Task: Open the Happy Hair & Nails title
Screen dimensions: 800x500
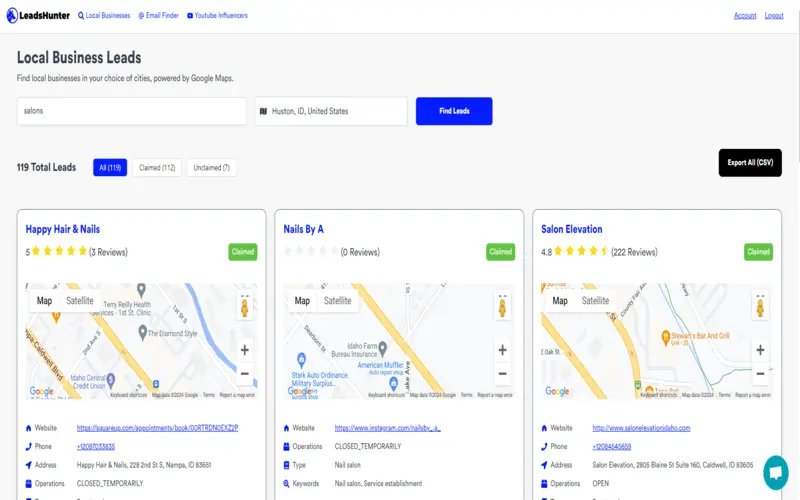Action: (63, 229)
